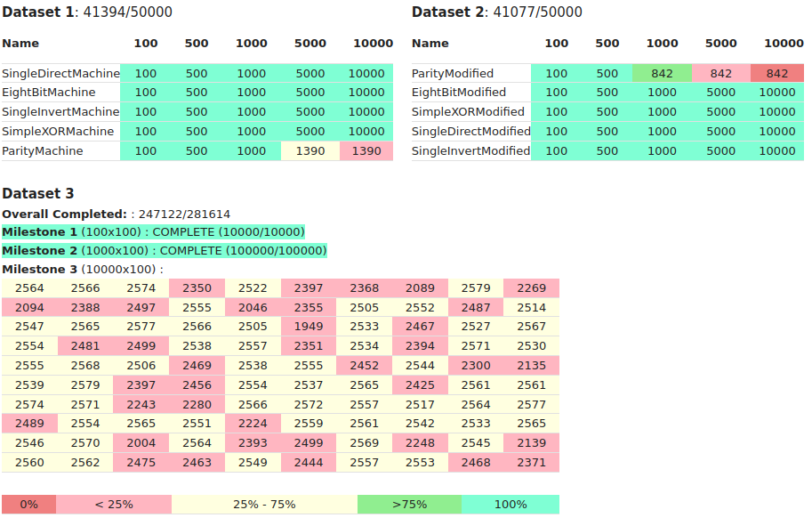Click the Dataset 3 heading
Screen dimensions: 812x518
(x=38, y=193)
